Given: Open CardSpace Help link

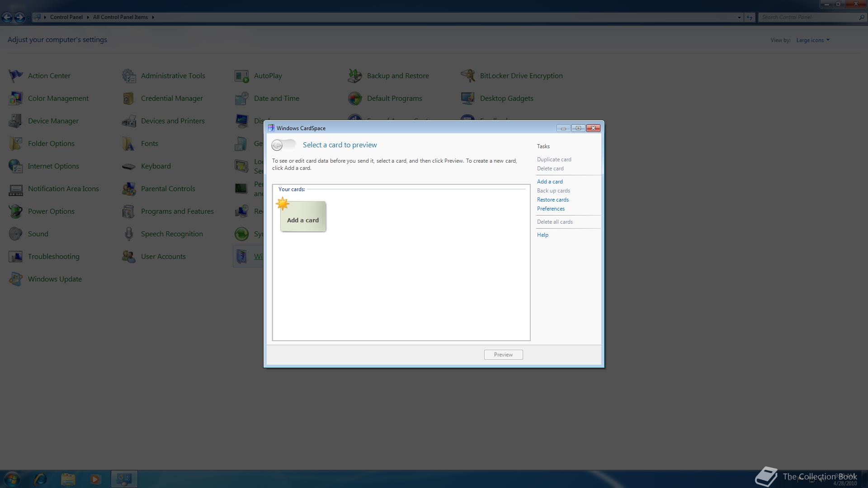Looking at the screenshot, I should (542, 235).
